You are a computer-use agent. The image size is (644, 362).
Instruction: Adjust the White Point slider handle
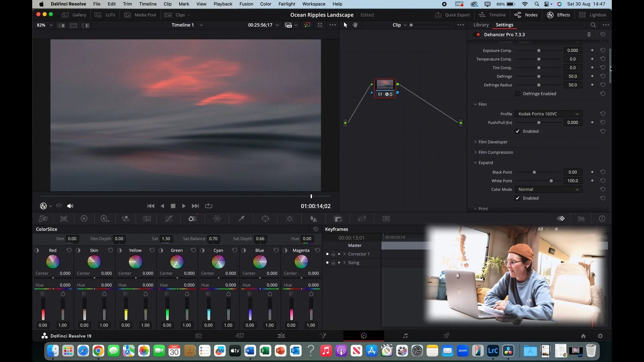551,181
